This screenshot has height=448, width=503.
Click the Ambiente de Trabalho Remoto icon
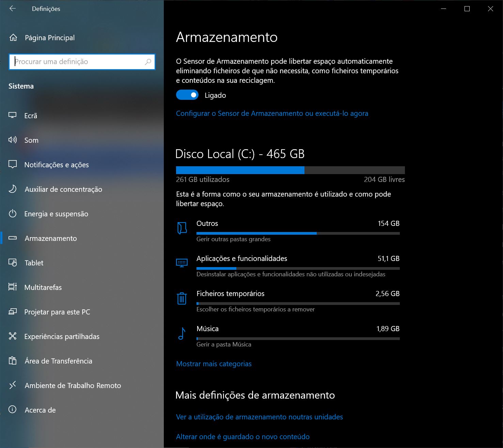point(13,385)
